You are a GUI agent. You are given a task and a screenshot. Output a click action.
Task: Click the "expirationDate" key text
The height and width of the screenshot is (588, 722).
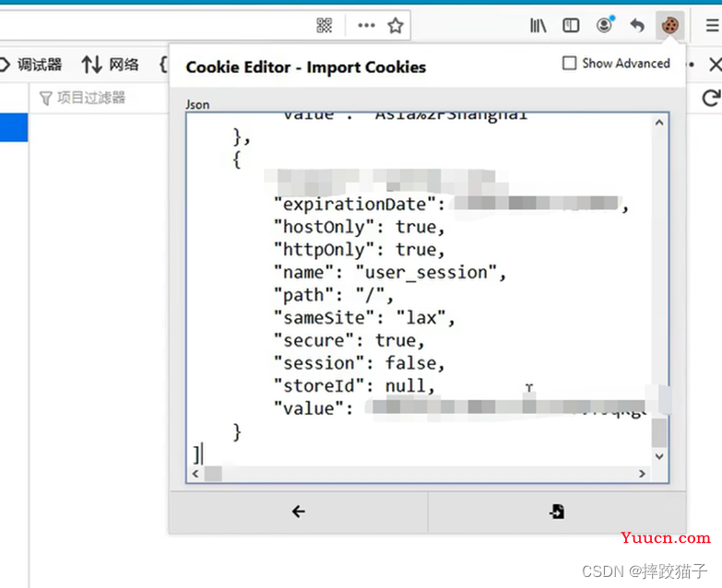[355, 204]
